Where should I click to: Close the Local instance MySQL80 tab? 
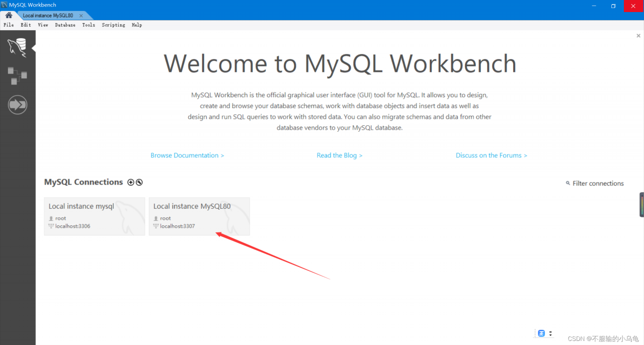pos(81,16)
